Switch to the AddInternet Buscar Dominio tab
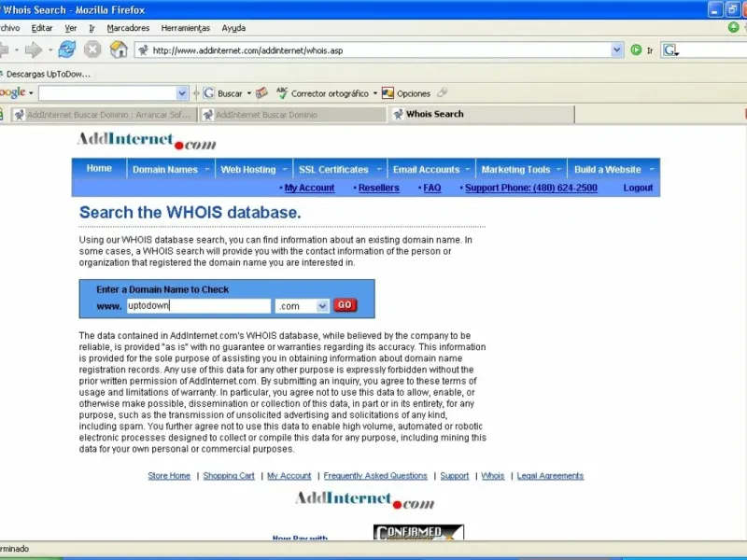Screen dimensions: 747x560 point(292,115)
